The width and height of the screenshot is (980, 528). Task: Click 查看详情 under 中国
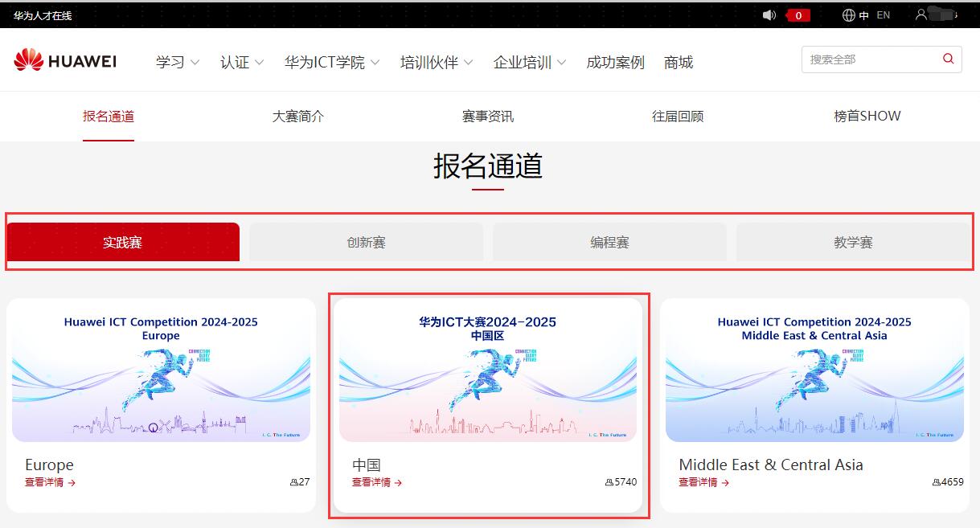pos(377,482)
